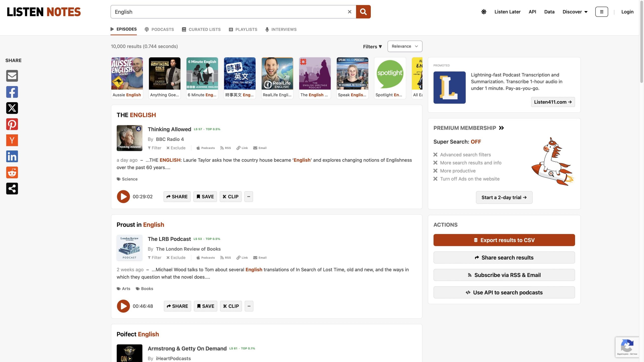Share to Hacker News icon
This screenshot has width=644, height=362.
click(x=12, y=140)
